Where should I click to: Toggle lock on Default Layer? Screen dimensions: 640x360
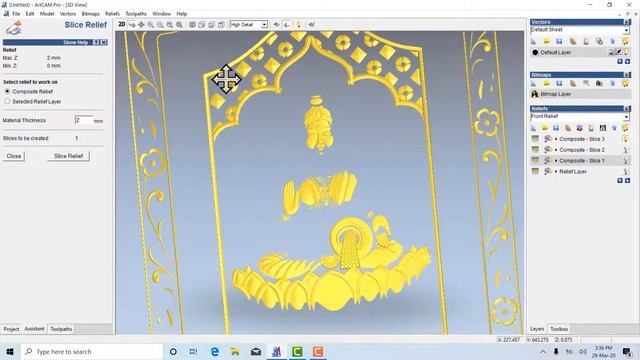[x=611, y=52]
